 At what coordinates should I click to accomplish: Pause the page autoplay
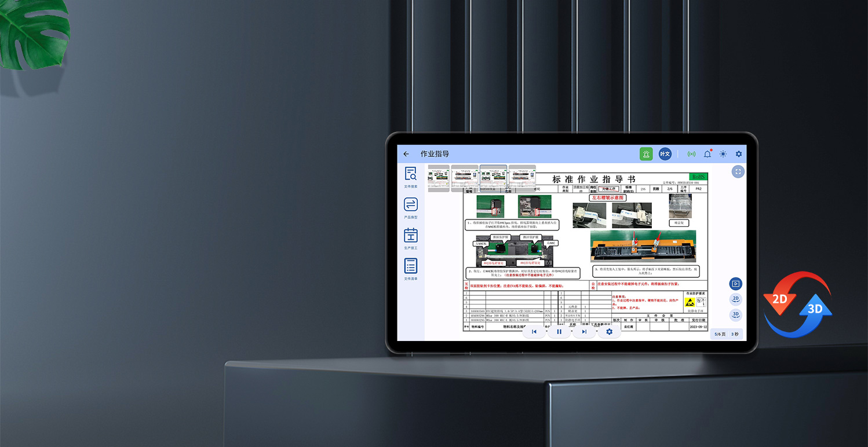[x=559, y=332]
